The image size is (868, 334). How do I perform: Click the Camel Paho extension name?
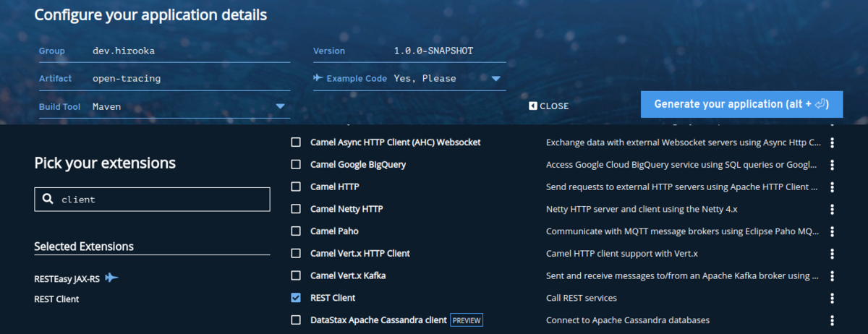[x=334, y=231]
